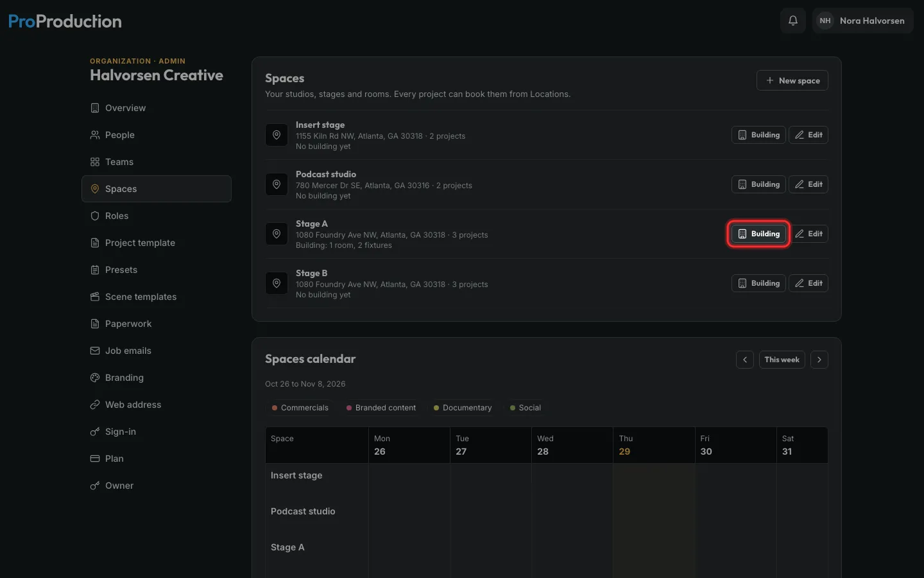Open Web address in the sidebar

coord(157,405)
